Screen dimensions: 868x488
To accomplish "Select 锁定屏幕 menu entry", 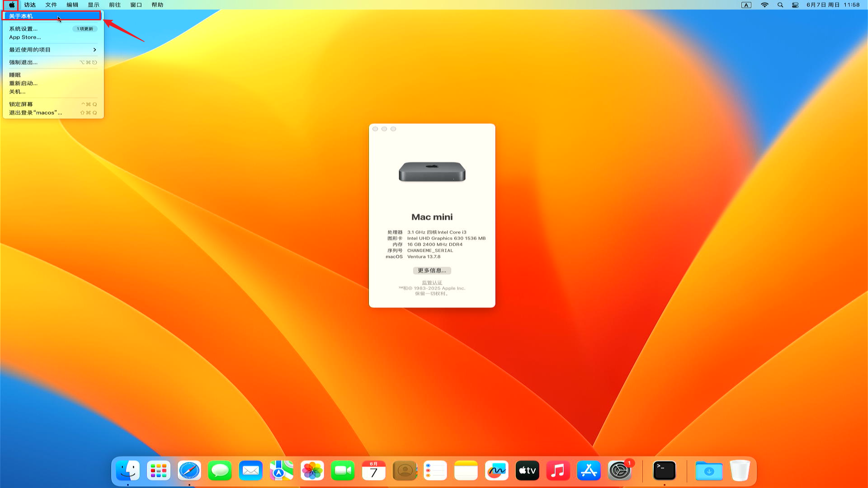I will pos(53,104).
